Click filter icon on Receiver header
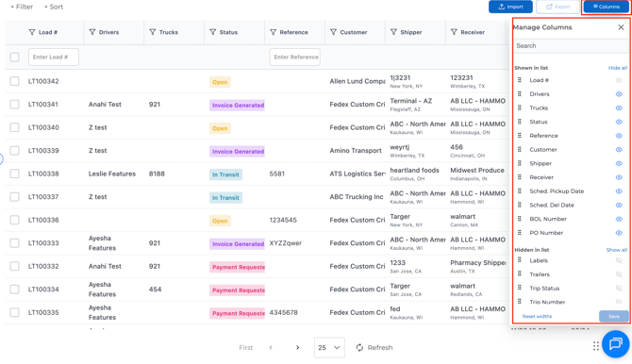 point(454,32)
